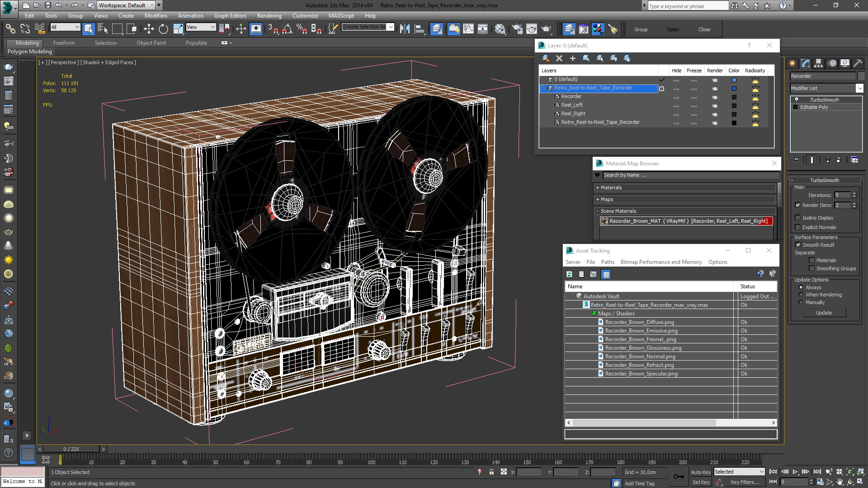Open the Mirror tool
This screenshot has height=488, width=868.
tap(405, 29)
